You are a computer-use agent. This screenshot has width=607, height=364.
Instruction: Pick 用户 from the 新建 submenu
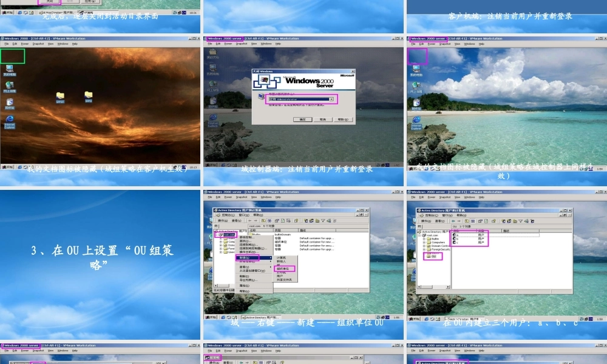click(x=279, y=276)
